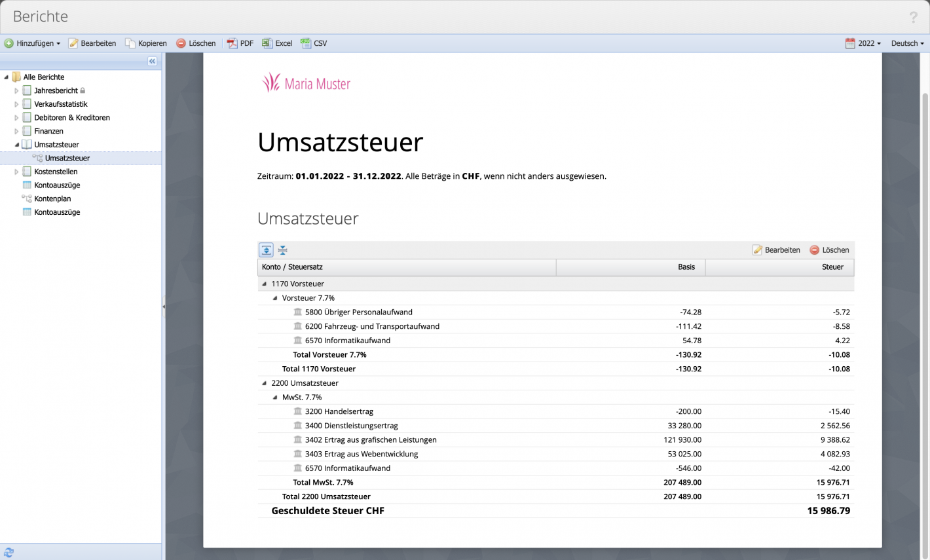The height and width of the screenshot is (560, 930).
Task: Click the Kopieren toolbar icon
Action: coord(145,43)
